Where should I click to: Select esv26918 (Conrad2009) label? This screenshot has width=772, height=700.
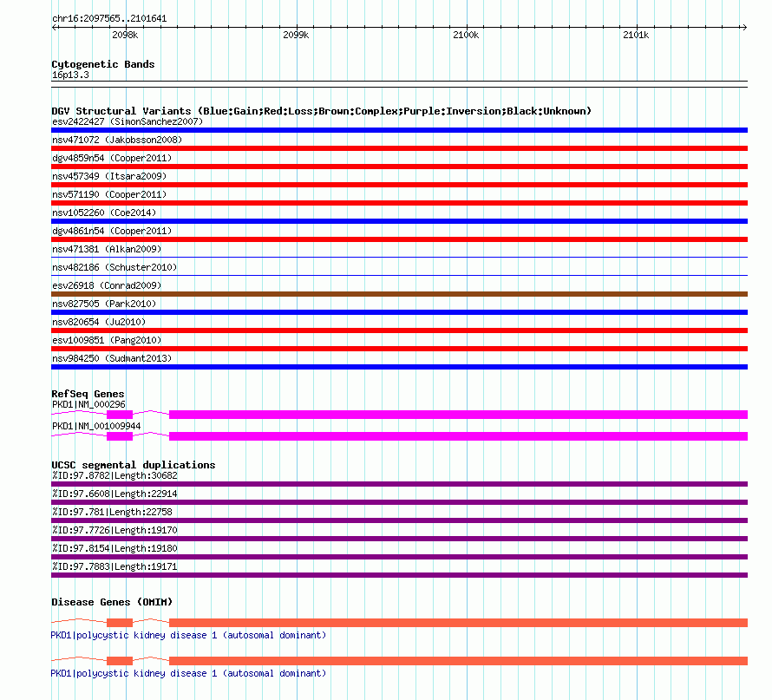pyautogui.click(x=107, y=285)
